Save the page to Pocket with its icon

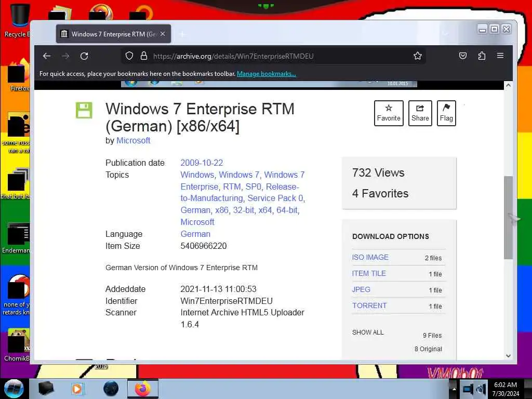pos(463,56)
